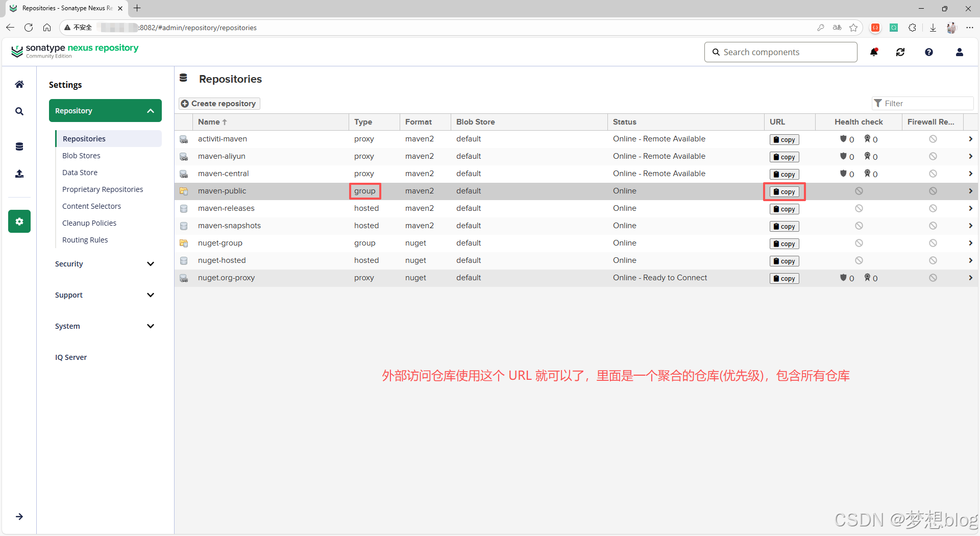Screen dimensions: 980x536
Task: Expand the System section
Action: pos(105,326)
